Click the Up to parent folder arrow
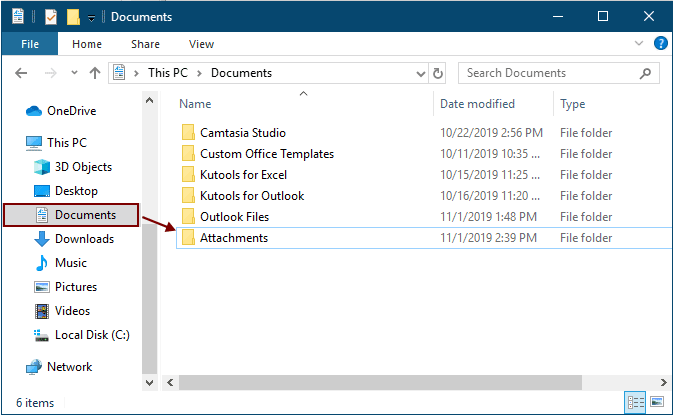673x415 pixels. pyautogui.click(x=95, y=73)
